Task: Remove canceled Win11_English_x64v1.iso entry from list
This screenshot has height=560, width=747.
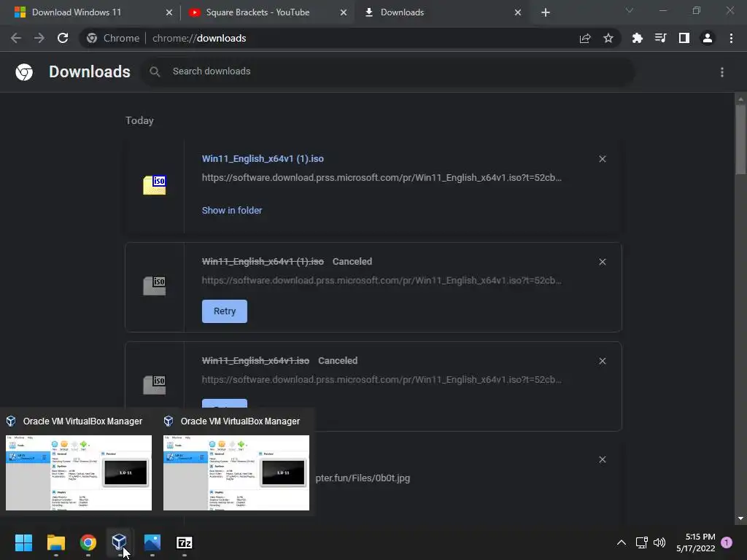Action: 602,361
